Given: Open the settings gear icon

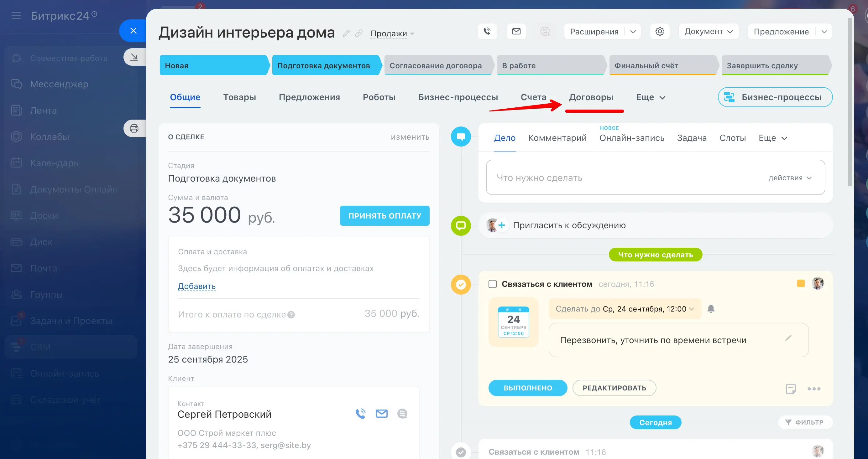Looking at the screenshot, I should coord(659,31).
